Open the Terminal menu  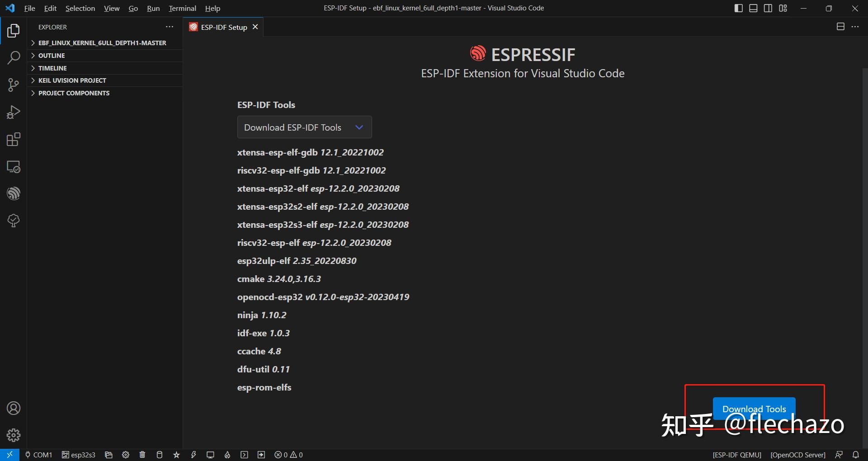click(x=182, y=8)
